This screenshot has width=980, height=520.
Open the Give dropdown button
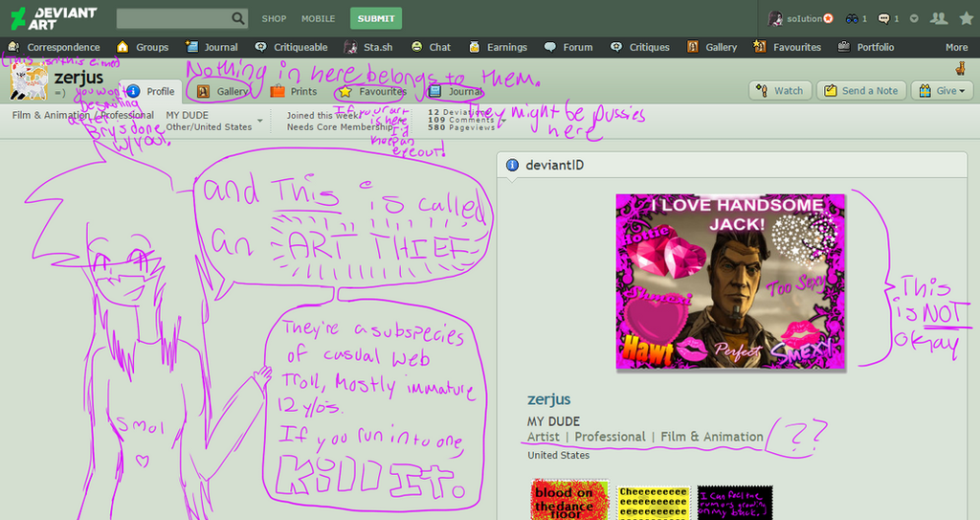[x=942, y=91]
